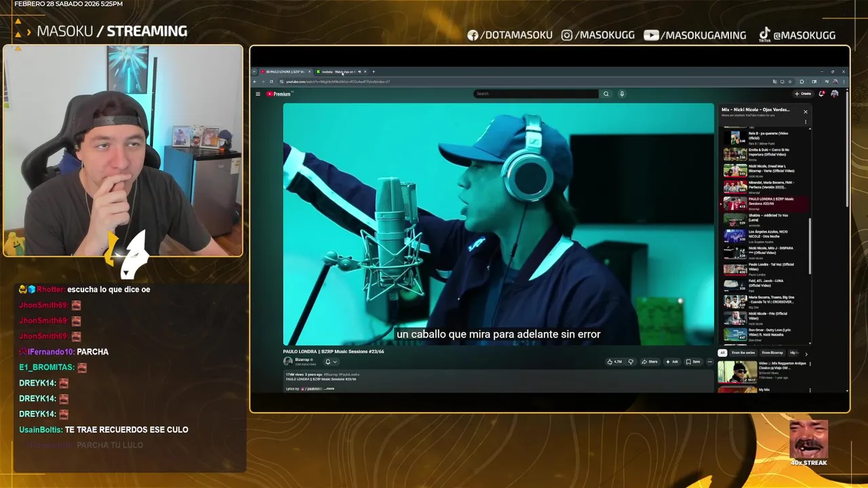Viewport: 868px width, 488px height.
Task: Open the Create menu on YouTube
Action: pyautogui.click(x=803, y=94)
